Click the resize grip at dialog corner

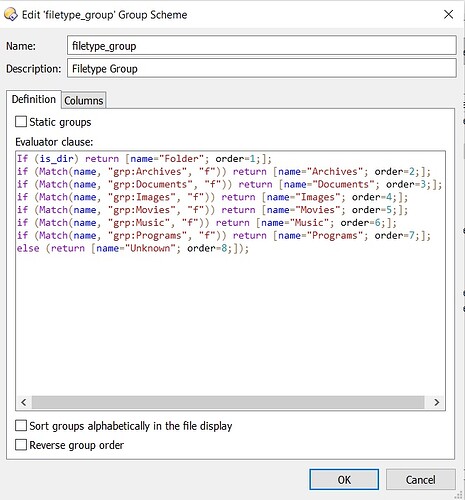point(459,495)
